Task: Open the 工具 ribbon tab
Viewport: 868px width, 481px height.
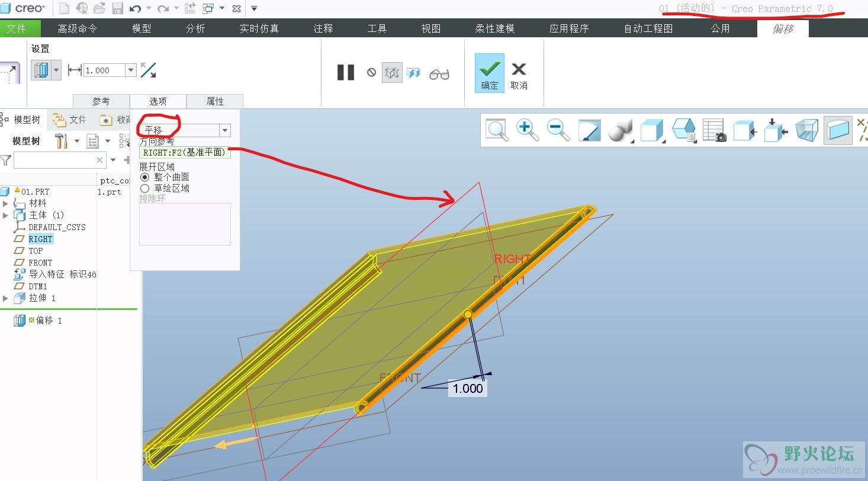Action: [377, 28]
